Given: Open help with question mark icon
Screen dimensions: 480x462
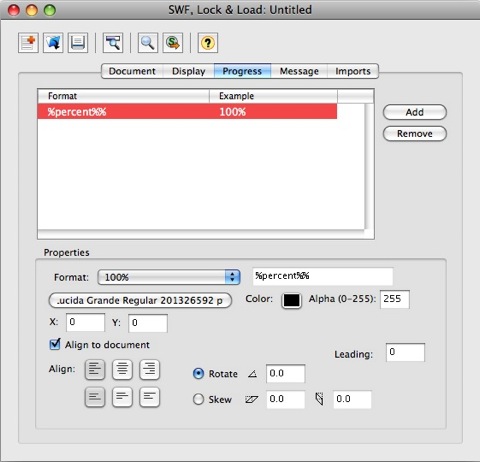Looking at the screenshot, I should click(208, 43).
